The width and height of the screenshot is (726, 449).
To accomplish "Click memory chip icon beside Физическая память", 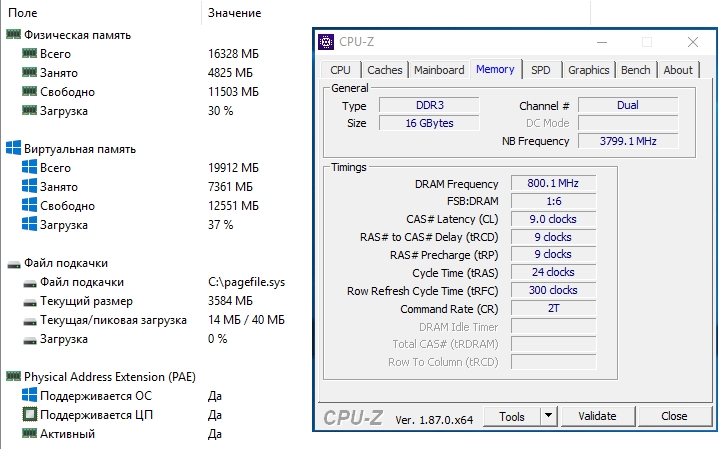I will coord(13,34).
